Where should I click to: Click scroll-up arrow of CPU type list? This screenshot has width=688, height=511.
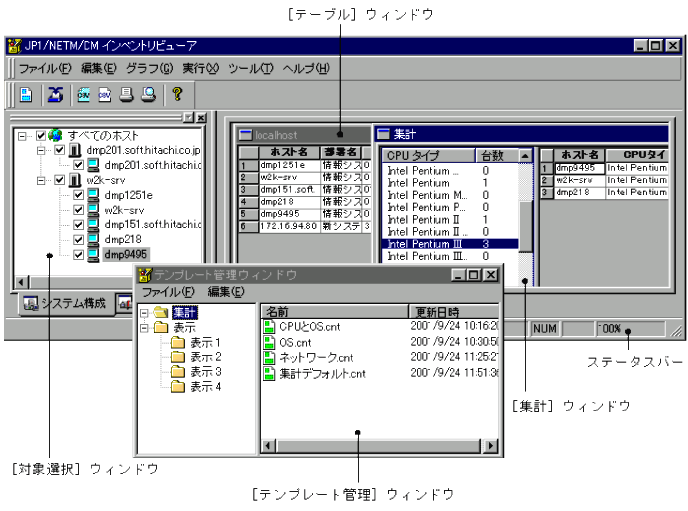coord(526,156)
